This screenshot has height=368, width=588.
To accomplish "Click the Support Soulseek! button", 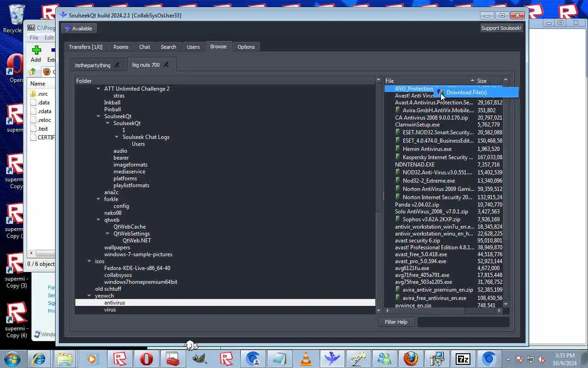I will point(501,28).
